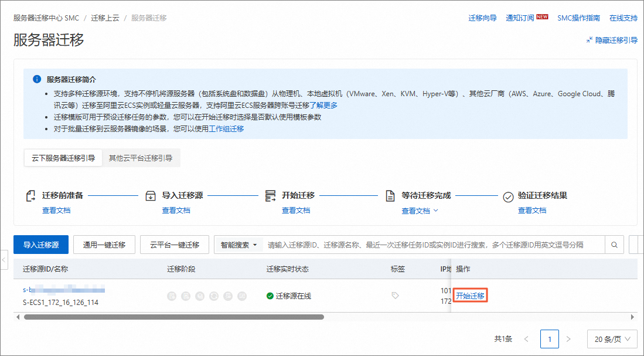Open the 在线支持 link
Screen dimensions: 644x356
[x=623, y=18]
